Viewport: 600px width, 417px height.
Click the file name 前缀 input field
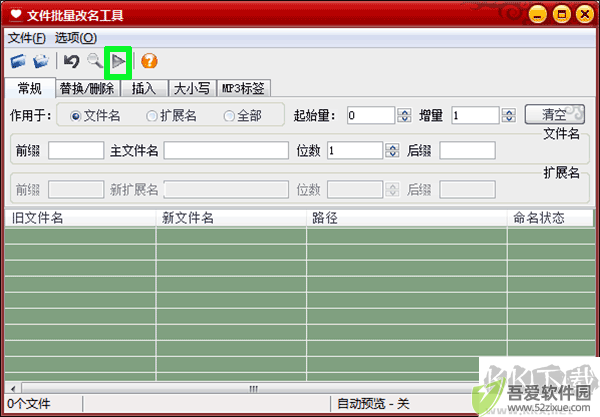76,150
